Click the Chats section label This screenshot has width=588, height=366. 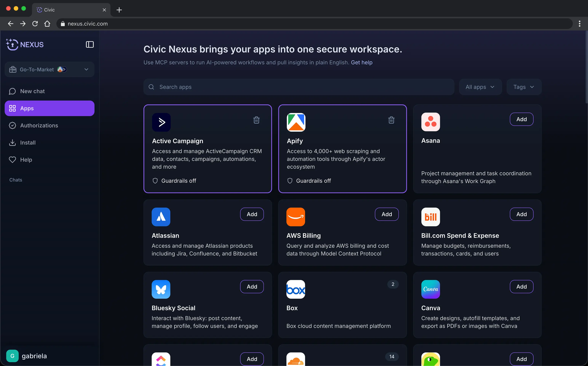point(16,180)
